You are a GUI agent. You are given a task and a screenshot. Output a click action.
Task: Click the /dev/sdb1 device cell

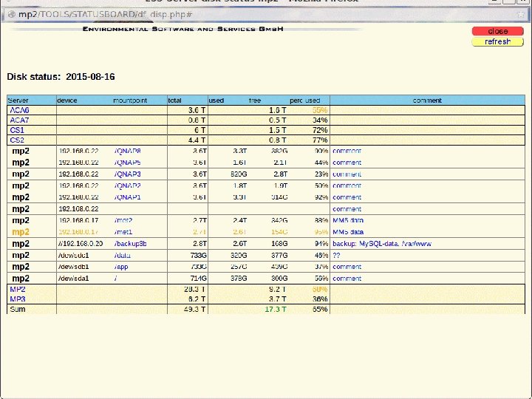click(74, 267)
